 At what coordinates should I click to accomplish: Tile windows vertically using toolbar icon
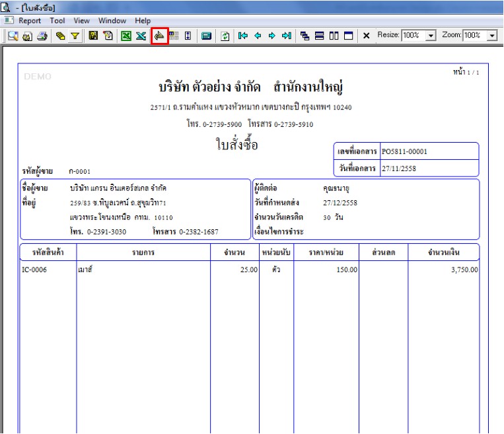334,36
